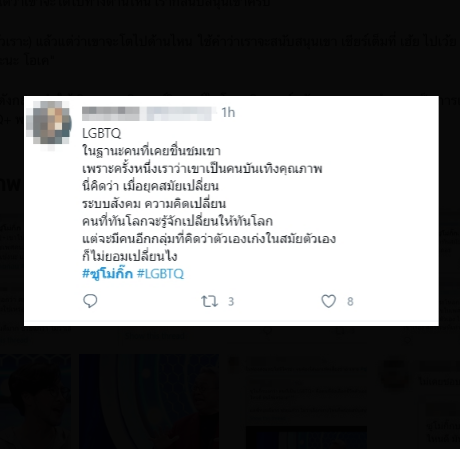The image size is (460, 449).
Task: Click the dimmed article paragraph behind overlay
Action: tap(230, 50)
